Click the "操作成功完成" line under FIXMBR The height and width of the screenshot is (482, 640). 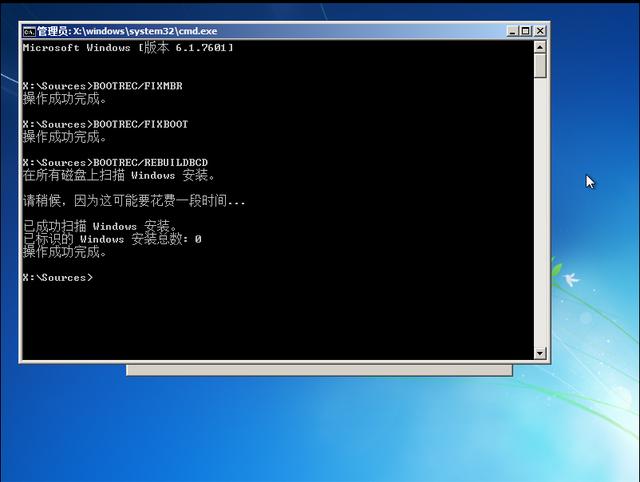pyautogui.click(x=64, y=99)
